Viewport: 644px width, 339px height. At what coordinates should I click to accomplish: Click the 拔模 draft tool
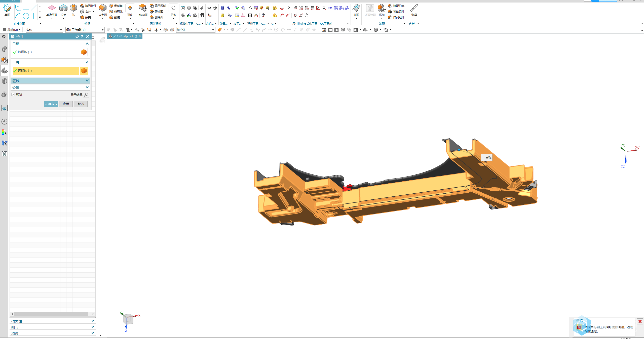click(115, 17)
